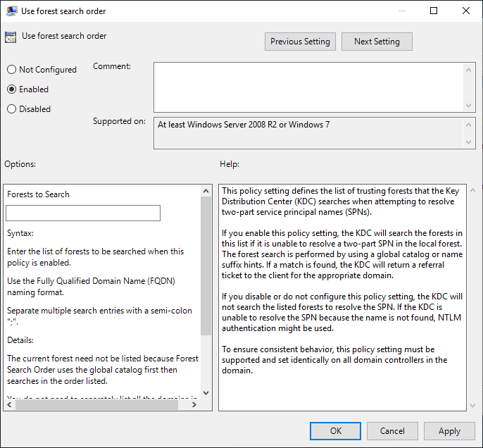This screenshot has height=448, width=483.
Task: Minimize the Use forest search order window
Action: 401,11
